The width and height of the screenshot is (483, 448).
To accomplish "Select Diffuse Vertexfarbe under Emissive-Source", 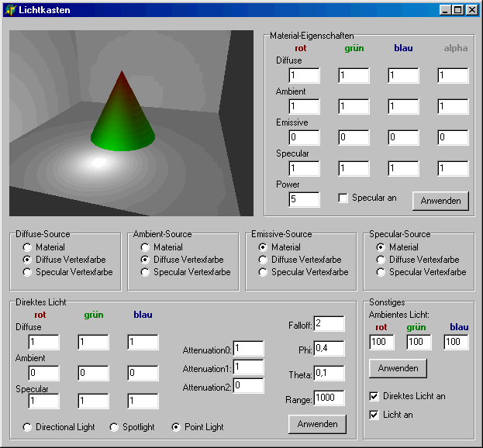I will [x=264, y=260].
